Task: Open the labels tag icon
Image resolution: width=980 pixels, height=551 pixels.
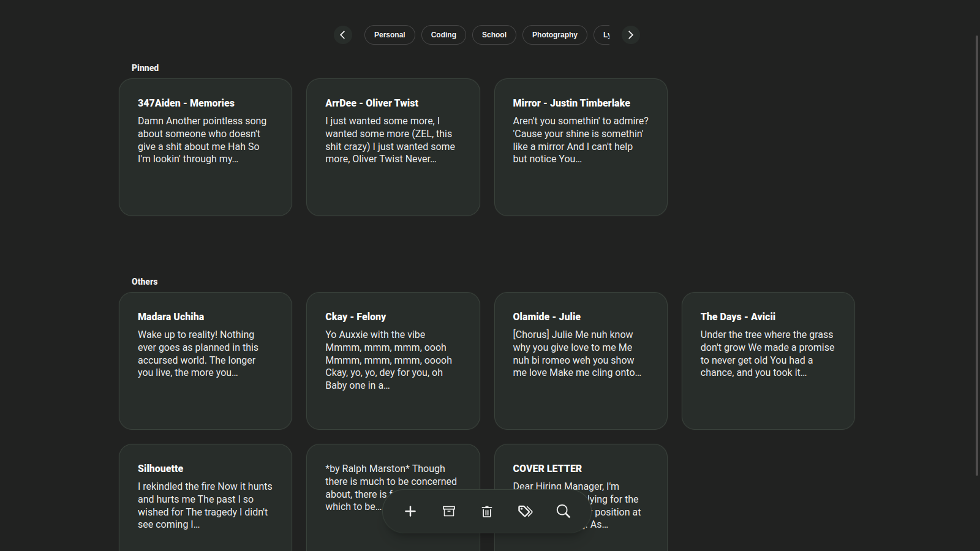Action: tap(525, 511)
